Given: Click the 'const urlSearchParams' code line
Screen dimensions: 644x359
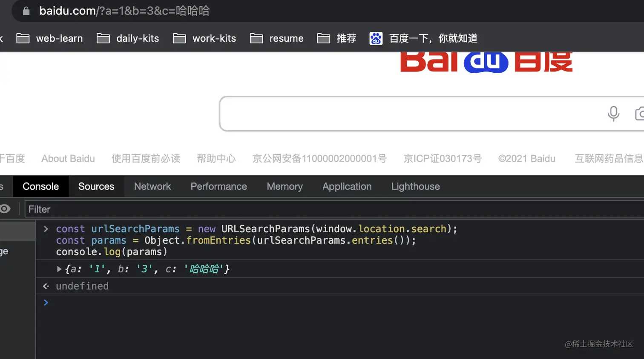Looking at the screenshot, I should 257,229.
